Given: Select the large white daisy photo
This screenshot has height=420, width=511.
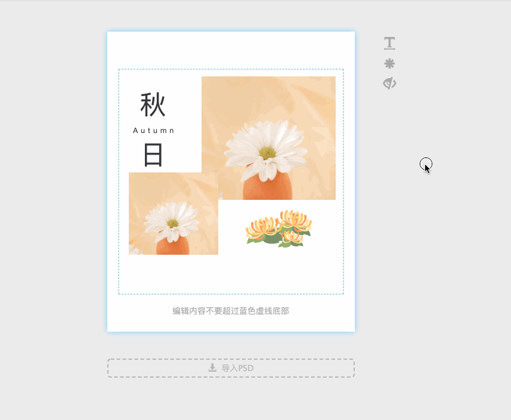Looking at the screenshot, I should tap(268, 138).
